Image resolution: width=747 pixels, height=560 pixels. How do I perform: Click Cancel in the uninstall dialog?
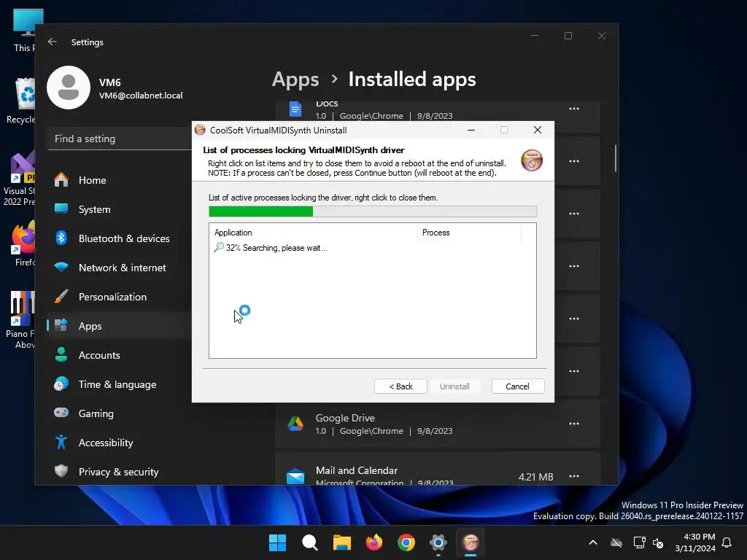[x=517, y=386]
